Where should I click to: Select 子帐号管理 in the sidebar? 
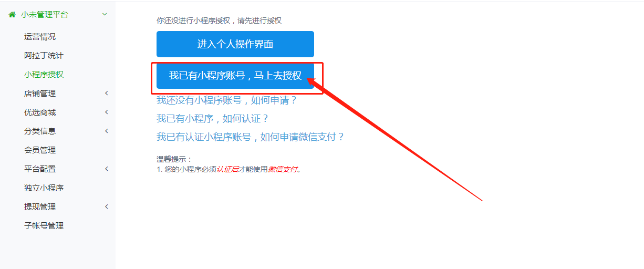[44, 226]
